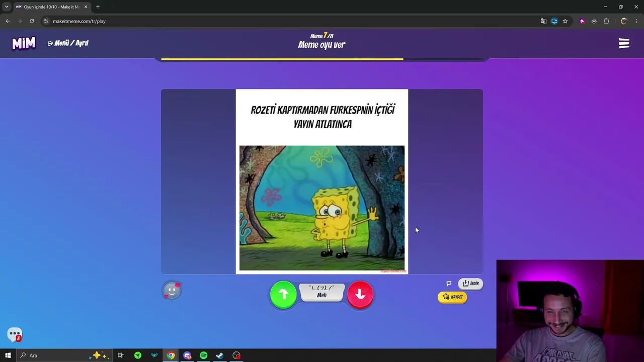View site information icon in address bar
This screenshot has width=644, height=362.
tap(46, 21)
